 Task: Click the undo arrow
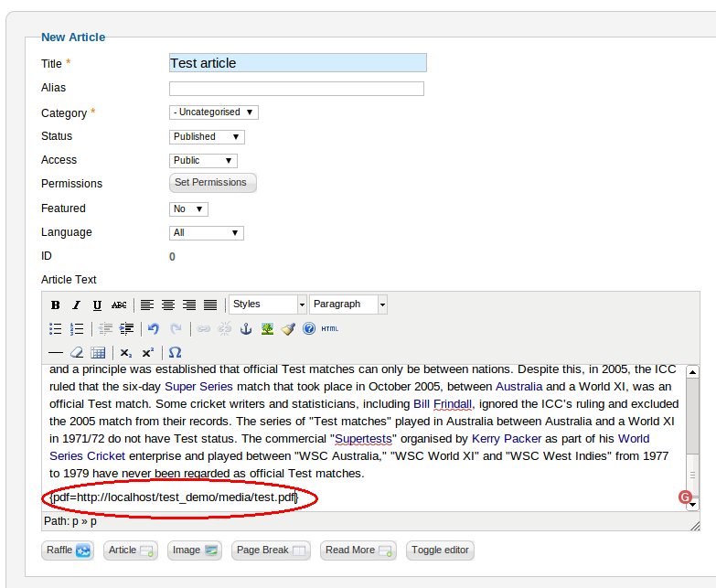[x=154, y=329]
